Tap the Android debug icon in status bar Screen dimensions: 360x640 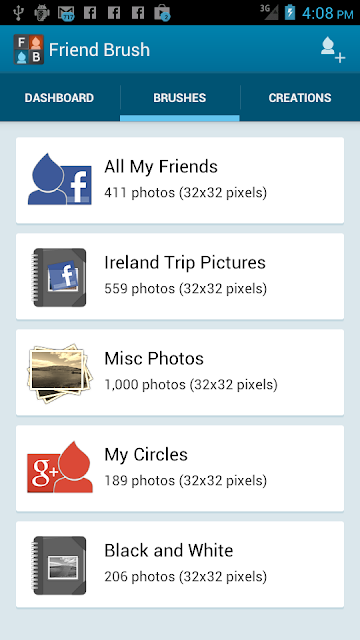[42, 13]
